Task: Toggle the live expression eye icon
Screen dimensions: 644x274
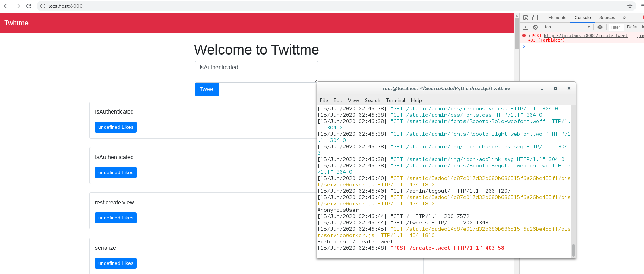Action: point(600,27)
